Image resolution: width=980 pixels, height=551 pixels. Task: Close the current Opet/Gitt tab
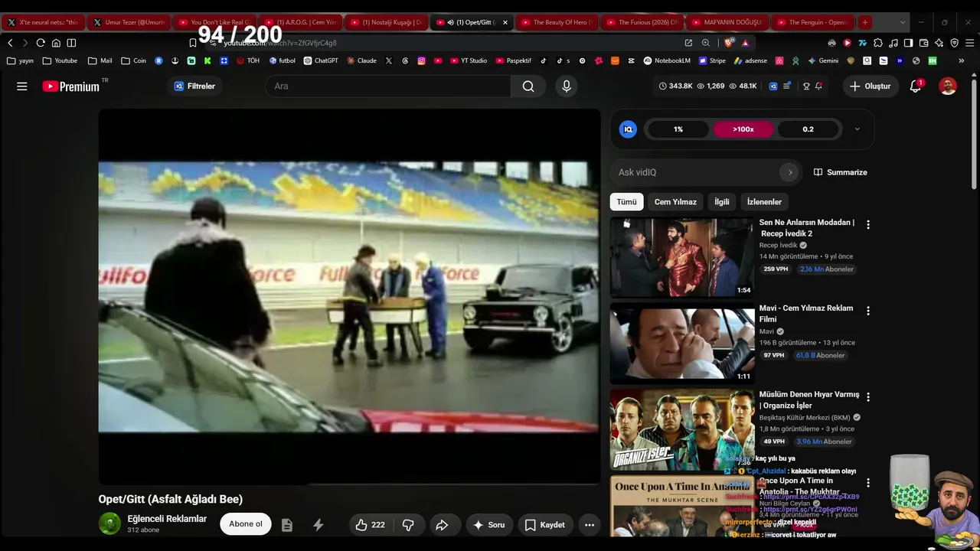pos(505,22)
